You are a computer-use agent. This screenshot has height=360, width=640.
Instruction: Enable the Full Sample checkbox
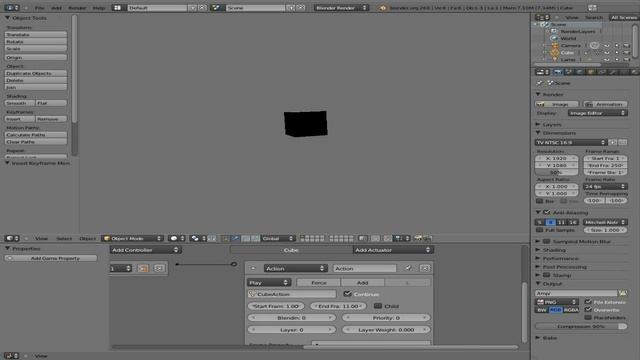point(539,230)
